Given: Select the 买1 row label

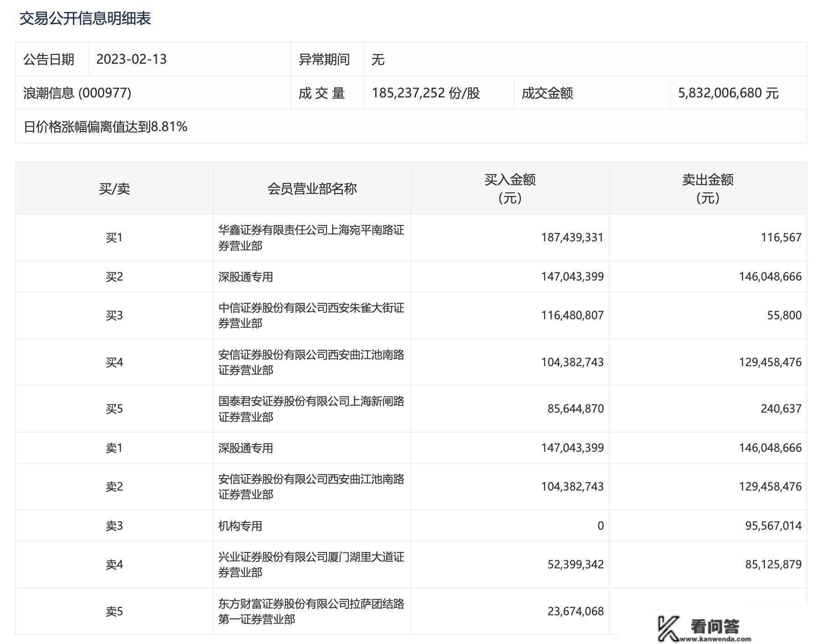Looking at the screenshot, I should click(114, 238).
